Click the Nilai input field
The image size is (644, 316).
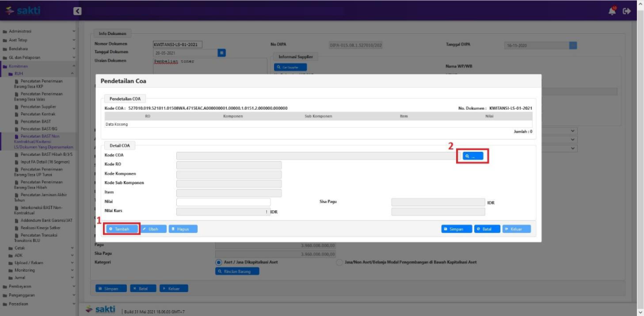[223, 202]
